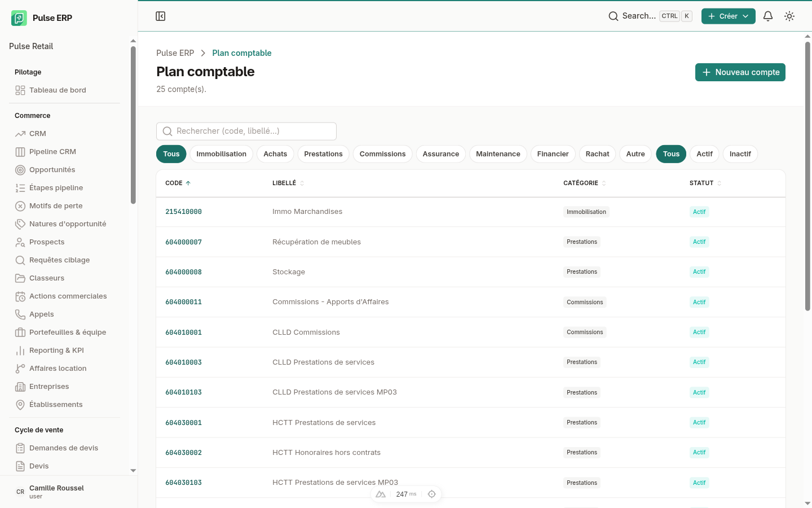Show only Actif accounts

click(704, 154)
